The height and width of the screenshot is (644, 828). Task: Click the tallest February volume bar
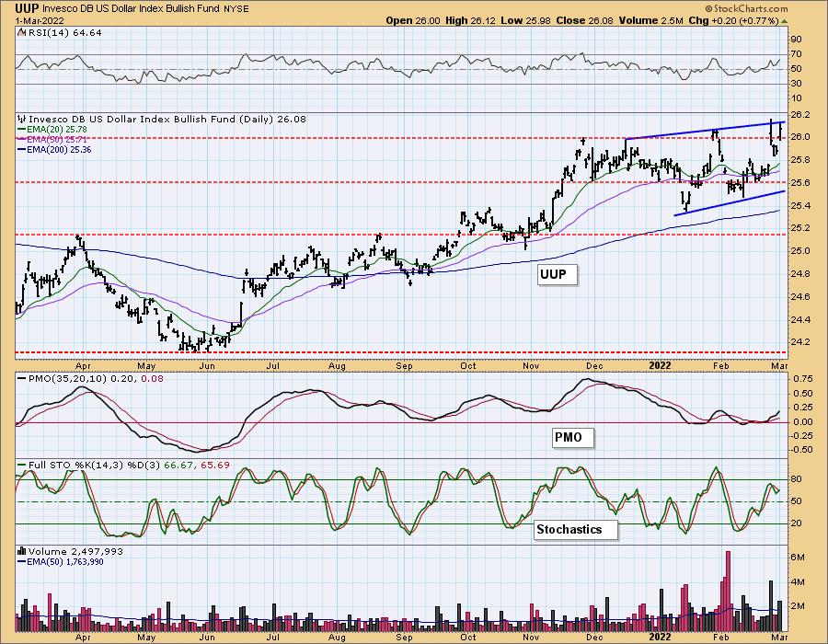729,592
